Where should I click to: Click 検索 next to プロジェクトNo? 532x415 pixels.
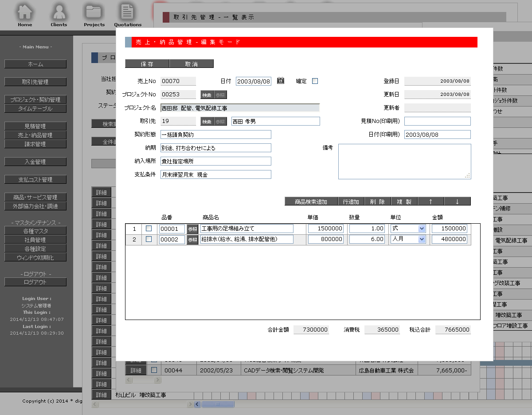207,95
